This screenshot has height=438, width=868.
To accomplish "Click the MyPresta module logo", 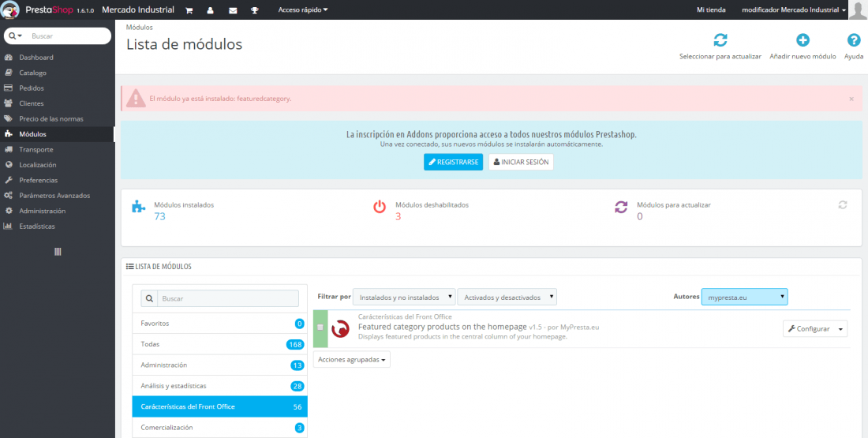I will point(340,329).
